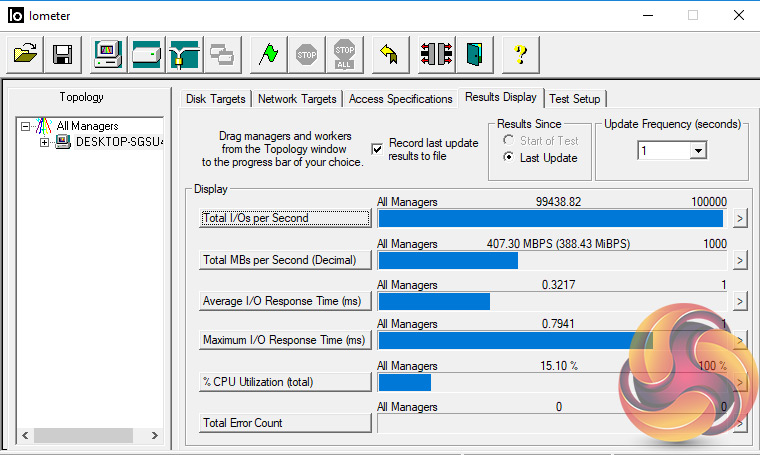Click the Total I/Os per Second progress bar

click(550, 219)
